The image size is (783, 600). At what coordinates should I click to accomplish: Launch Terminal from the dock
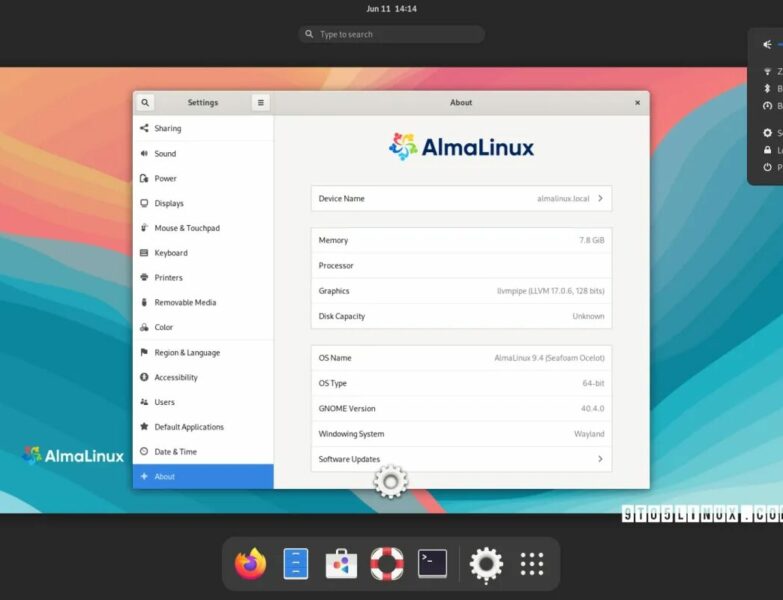coord(432,564)
